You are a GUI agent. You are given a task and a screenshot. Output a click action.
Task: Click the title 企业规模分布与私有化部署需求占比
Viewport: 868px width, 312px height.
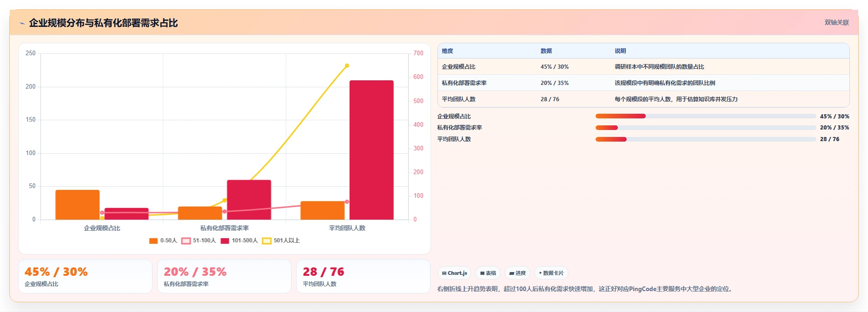point(103,23)
